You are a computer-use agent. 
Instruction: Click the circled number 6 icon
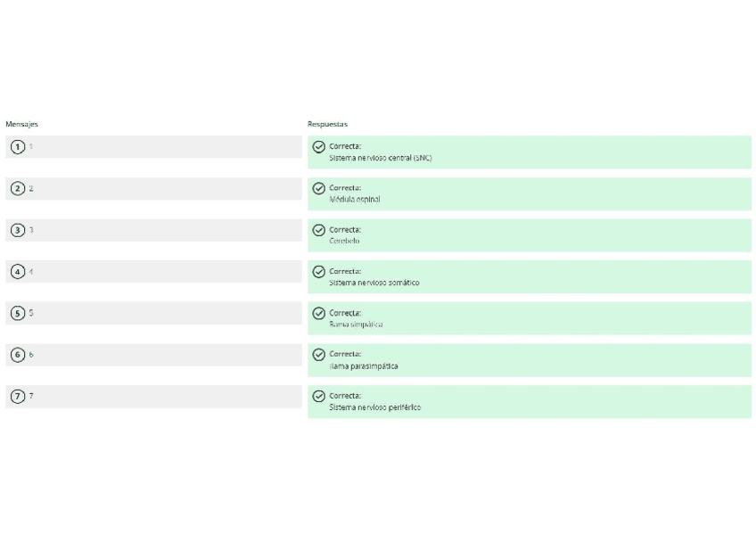(x=17, y=355)
